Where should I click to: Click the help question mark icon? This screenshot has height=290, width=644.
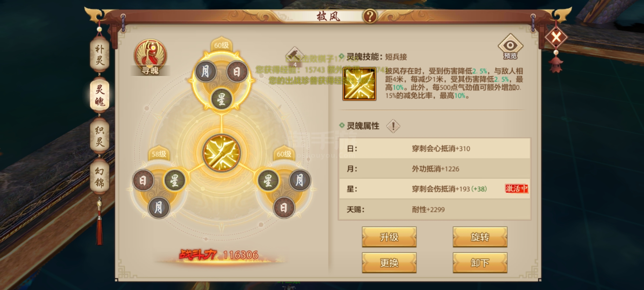pos(370,16)
